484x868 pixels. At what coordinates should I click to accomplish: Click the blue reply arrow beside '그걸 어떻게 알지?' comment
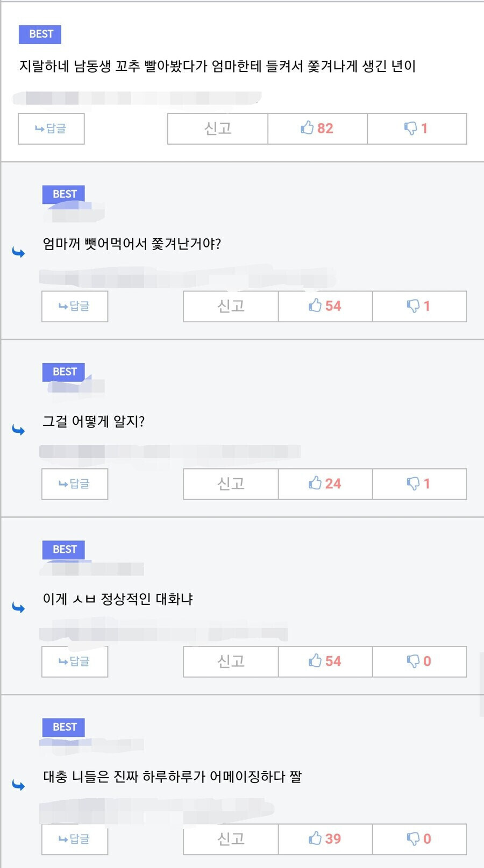point(18,429)
